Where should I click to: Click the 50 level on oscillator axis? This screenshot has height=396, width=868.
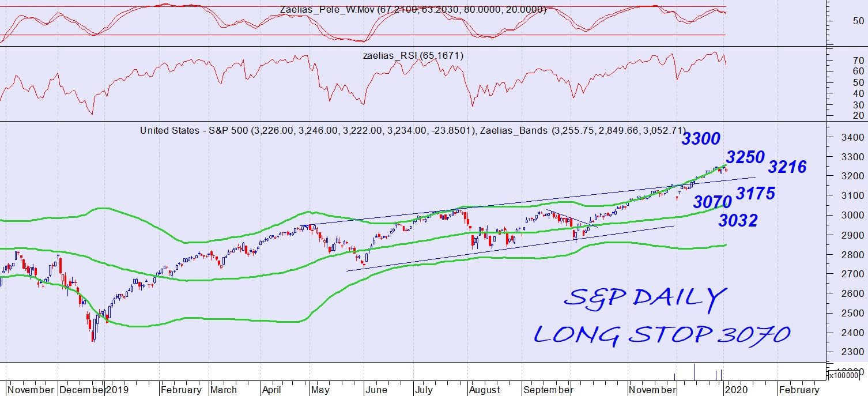pos(858,21)
